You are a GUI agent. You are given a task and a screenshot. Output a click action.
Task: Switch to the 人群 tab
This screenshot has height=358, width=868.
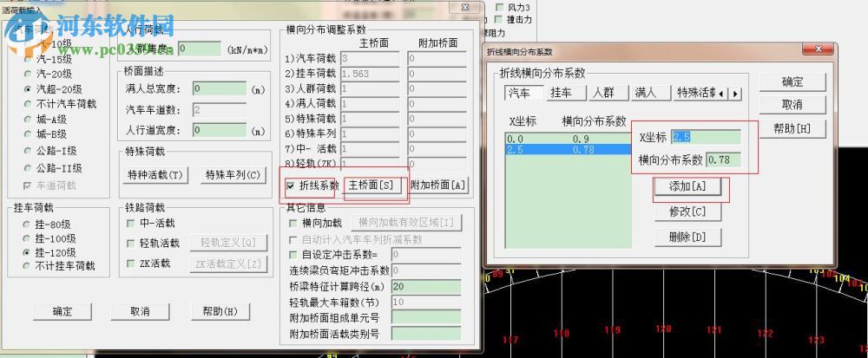pyautogui.click(x=608, y=94)
